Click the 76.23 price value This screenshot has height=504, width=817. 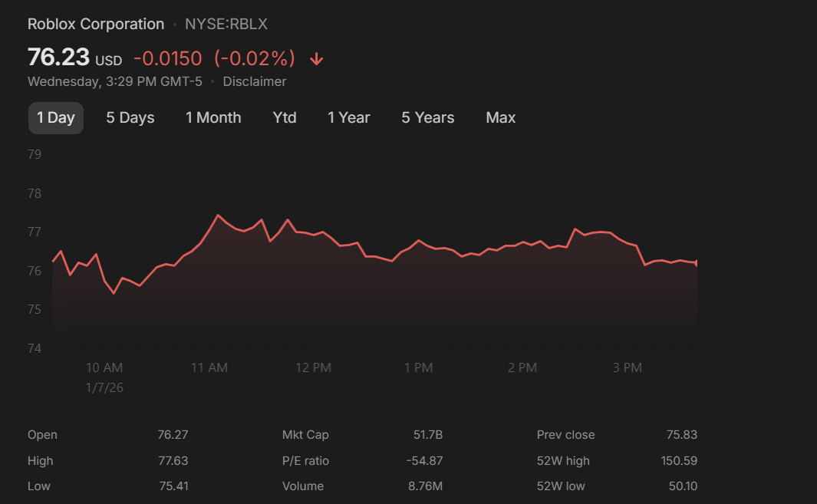(58, 58)
